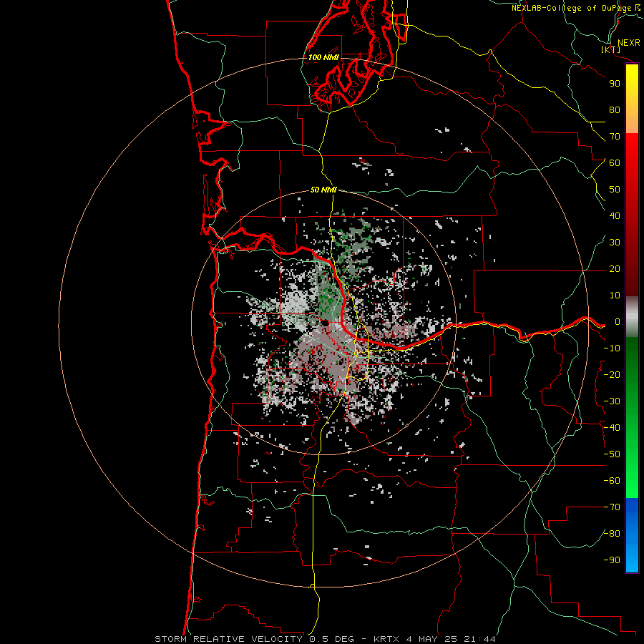
Task: Click the -50 value on velocity scale
Action: pos(612,454)
